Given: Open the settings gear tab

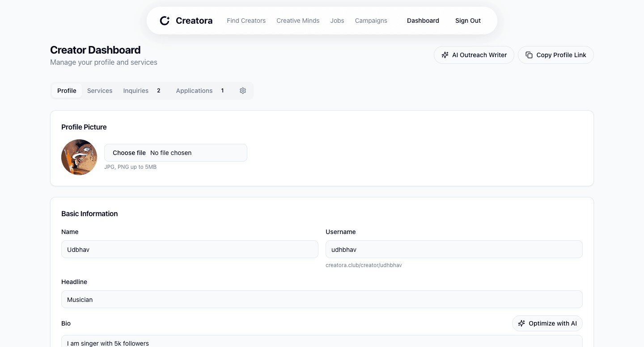Looking at the screenshot, I should [243, 91].
